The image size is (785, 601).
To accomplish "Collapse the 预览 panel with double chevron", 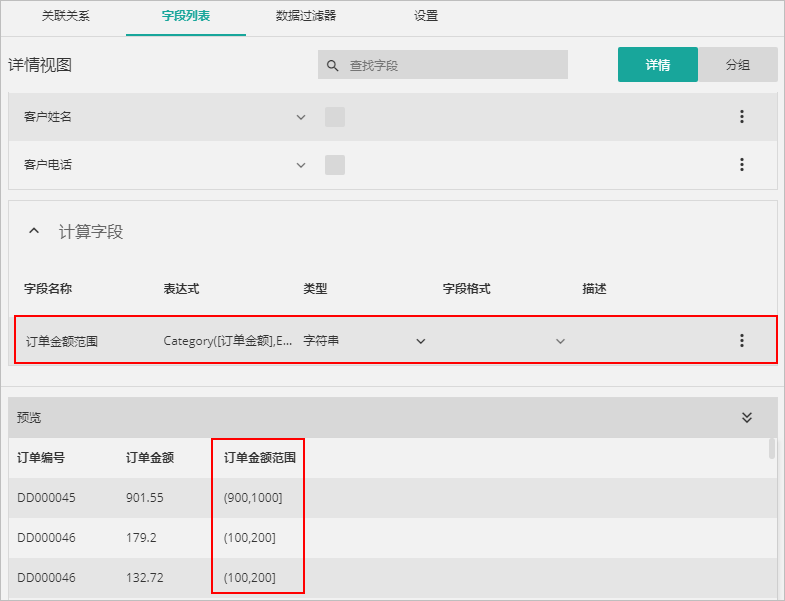I will coord(746,418).
